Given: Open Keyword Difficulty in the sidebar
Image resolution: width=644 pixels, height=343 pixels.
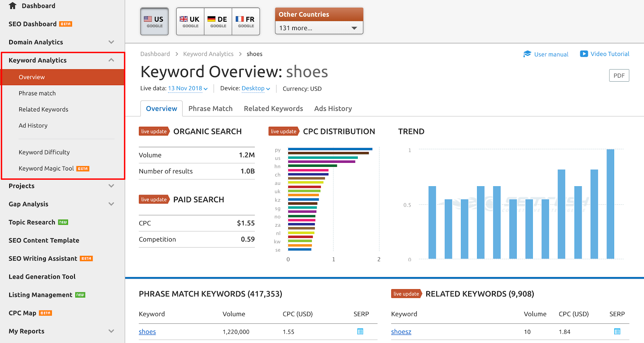Looking at the screenshot, I should (x=44, y=152).
